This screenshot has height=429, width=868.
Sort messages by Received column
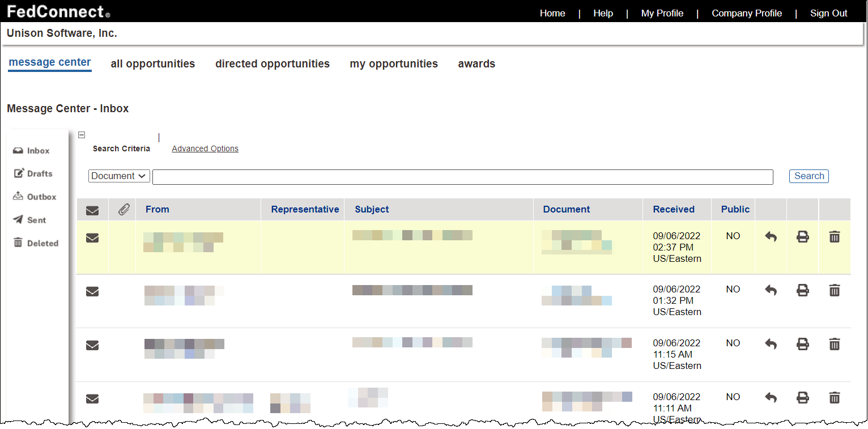pyautogui.click(x=673, y=209)
